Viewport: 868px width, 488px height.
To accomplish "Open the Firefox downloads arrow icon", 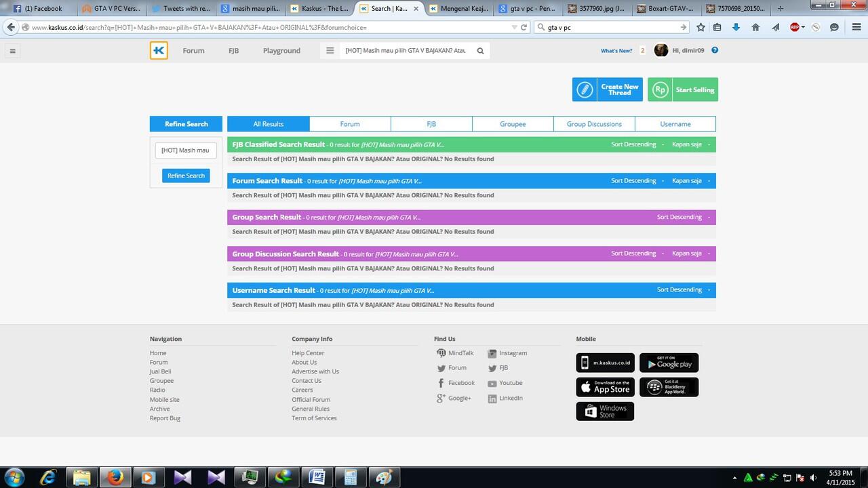I will point(736,27).
